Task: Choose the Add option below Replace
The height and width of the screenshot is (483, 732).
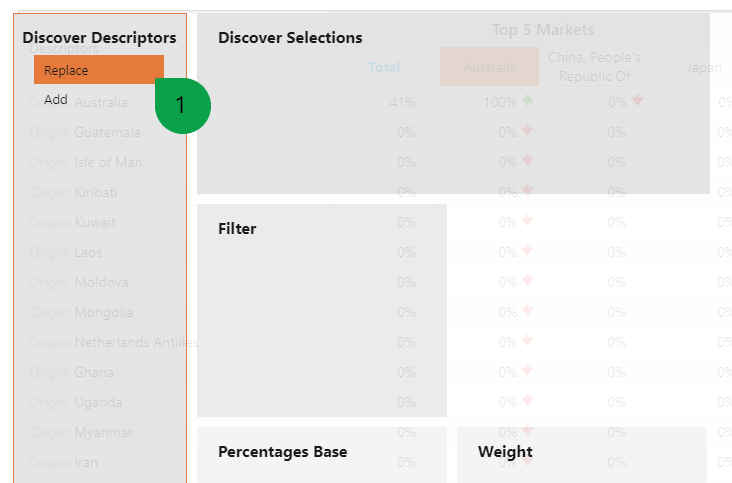Action: (x=56, y=99)
